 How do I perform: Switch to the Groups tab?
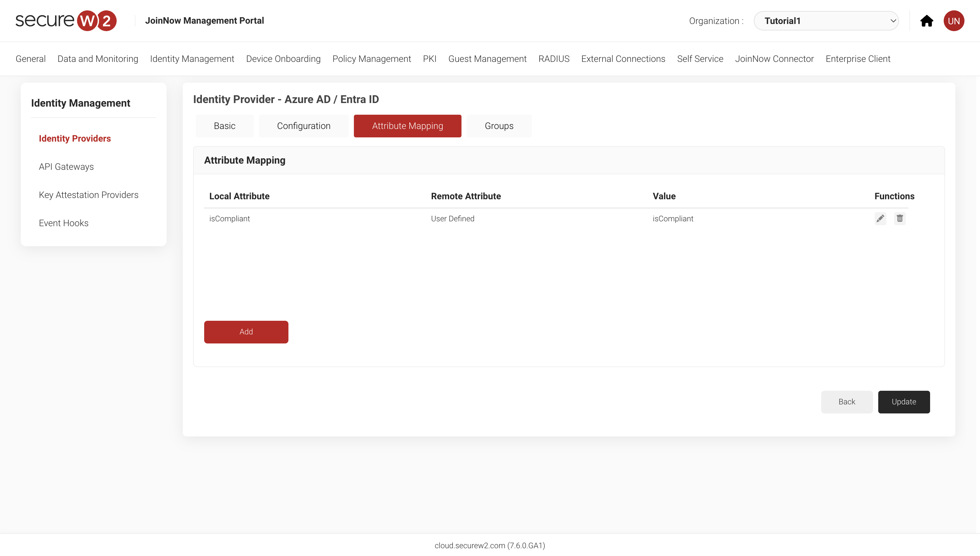point(499,126)
